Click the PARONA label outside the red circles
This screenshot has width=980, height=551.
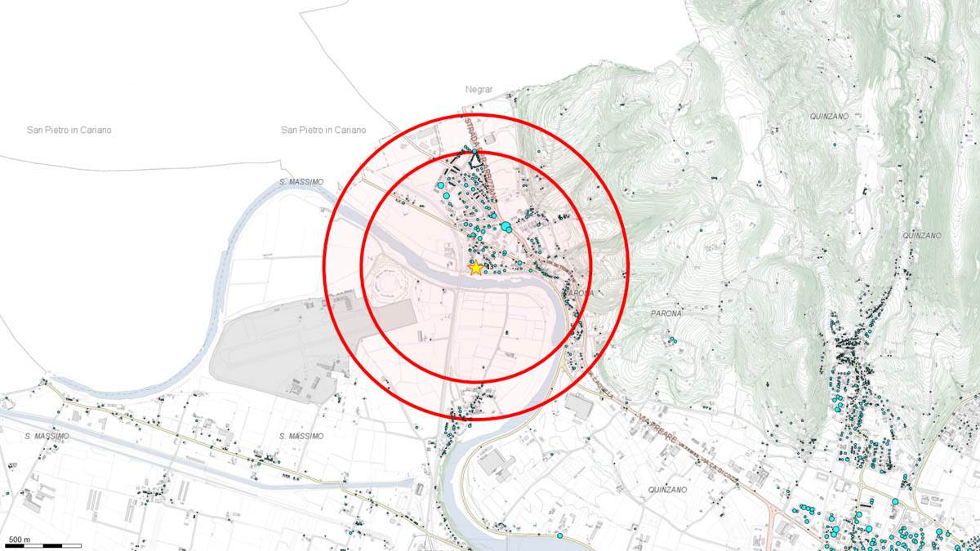[x=666, y=313]
